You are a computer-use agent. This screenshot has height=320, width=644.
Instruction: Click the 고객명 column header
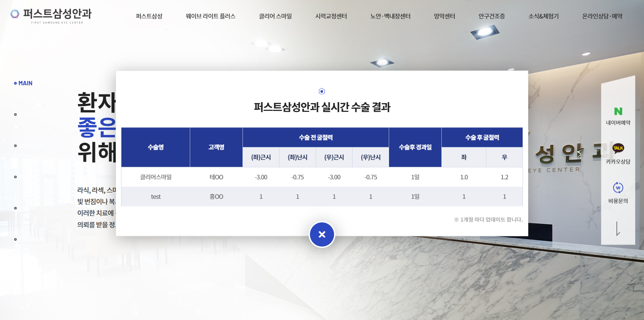216,147
